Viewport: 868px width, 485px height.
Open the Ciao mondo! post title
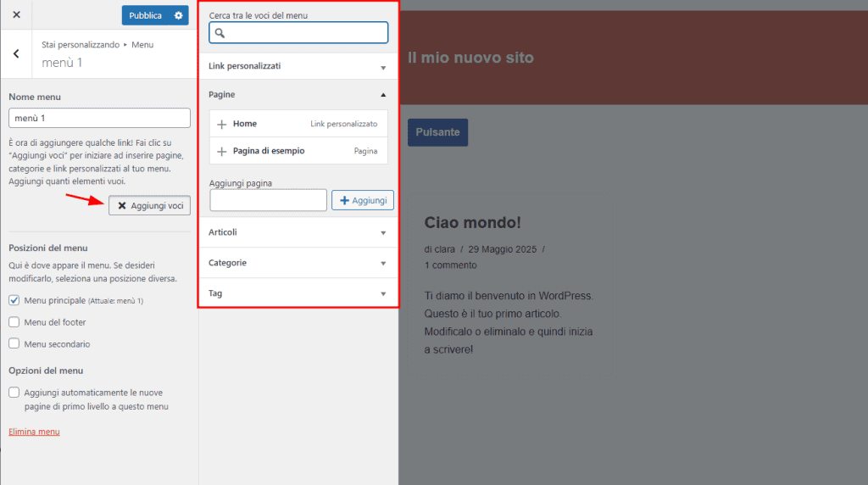[x=472, y=222]
